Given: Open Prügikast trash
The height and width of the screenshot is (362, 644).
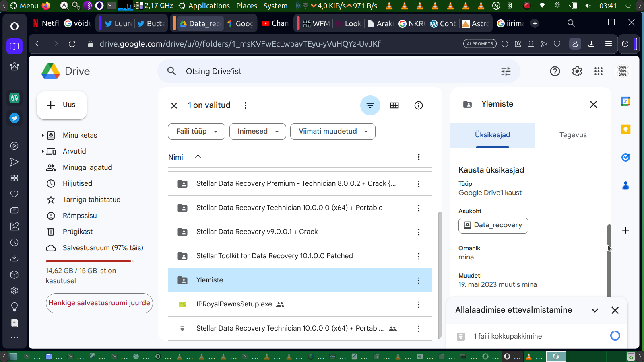Looking at the screenshot, I should coord(78,232).
